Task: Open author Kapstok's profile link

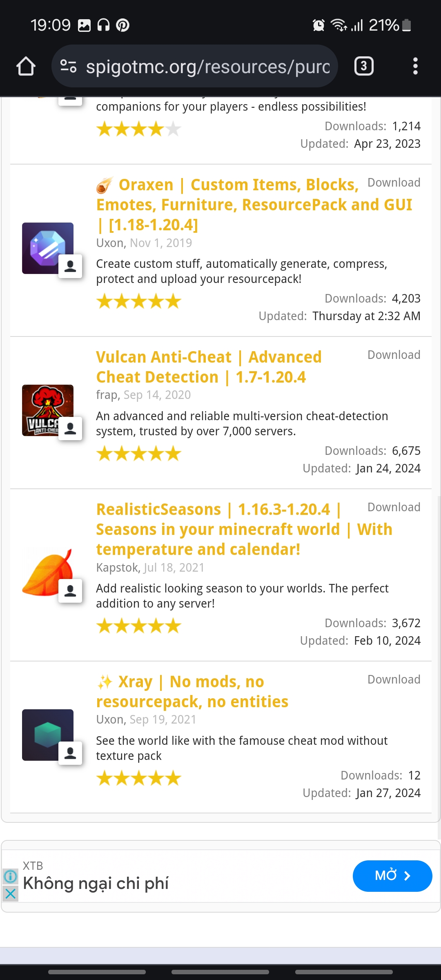Action: (x=118, y=568)
